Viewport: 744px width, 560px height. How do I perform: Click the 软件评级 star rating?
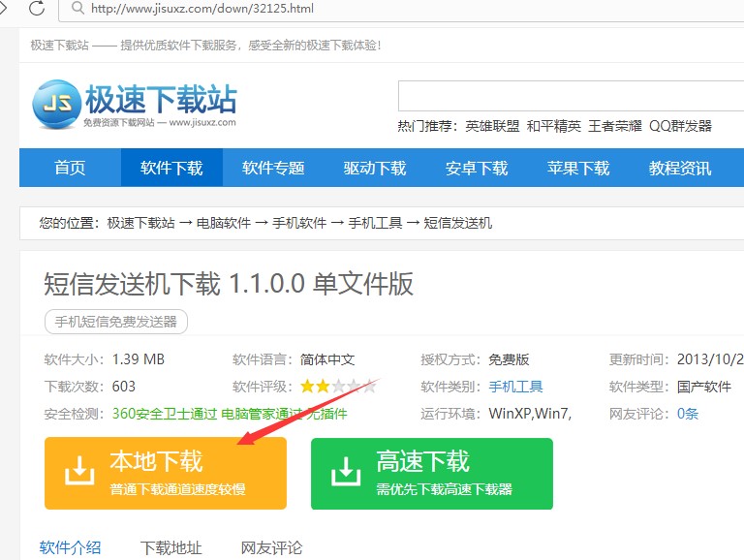pos(338,387)
